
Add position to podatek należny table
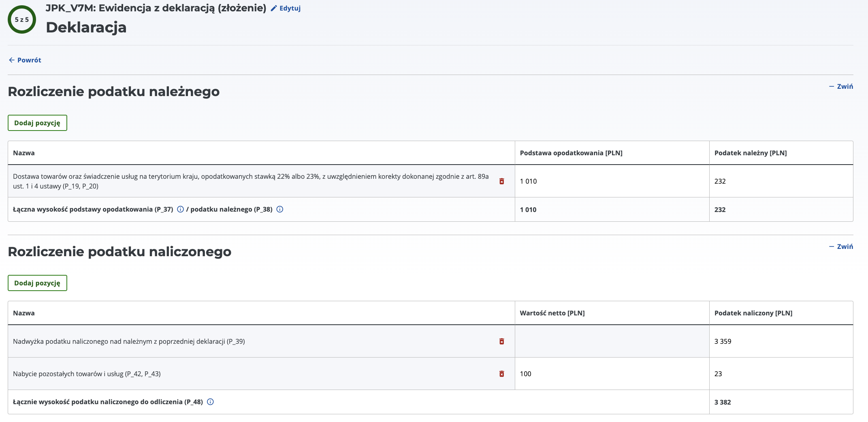point(37,123)
